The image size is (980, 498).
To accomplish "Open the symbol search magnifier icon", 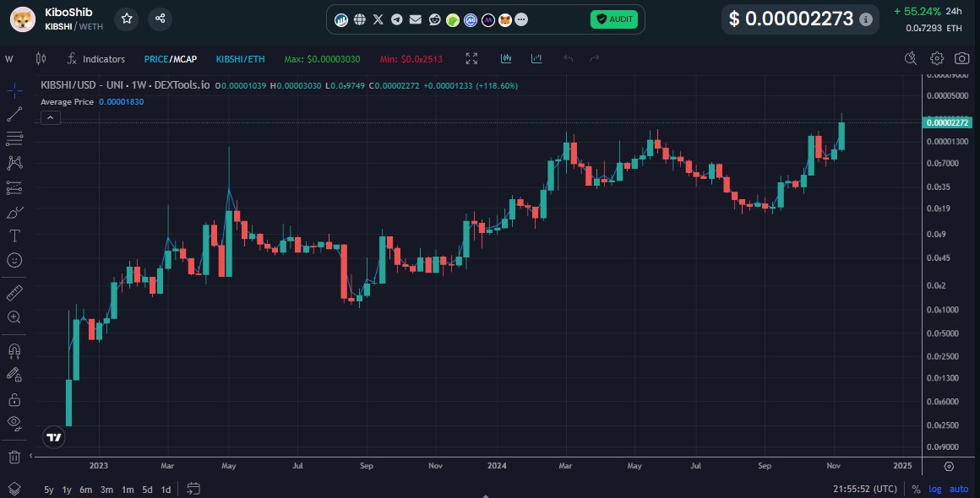I will [x=911, y=58].
